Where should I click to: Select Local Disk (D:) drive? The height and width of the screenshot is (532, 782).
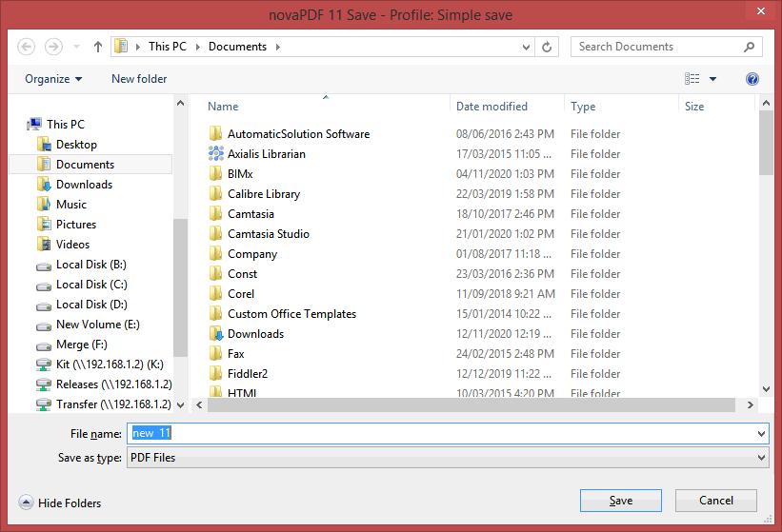point(91,305)
